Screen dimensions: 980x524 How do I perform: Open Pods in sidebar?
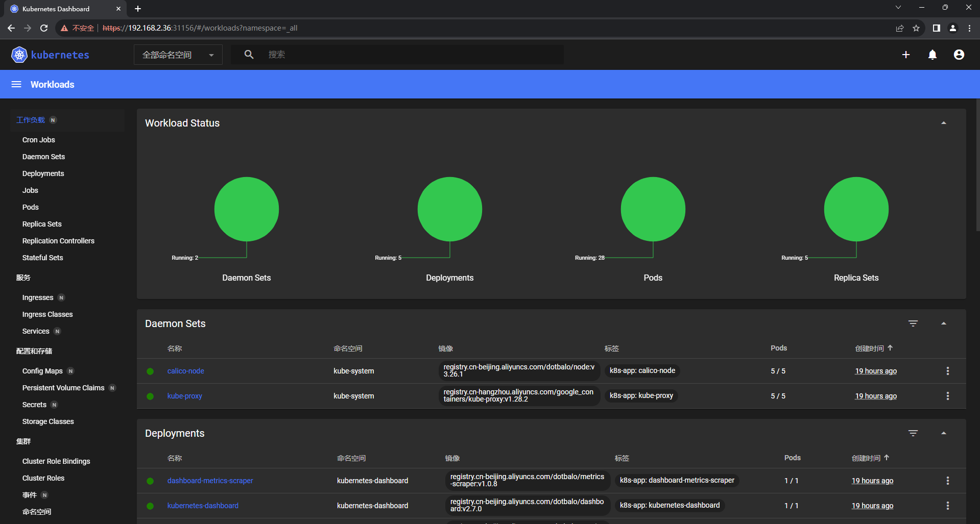pyautogui.click(x=30, y=207)
